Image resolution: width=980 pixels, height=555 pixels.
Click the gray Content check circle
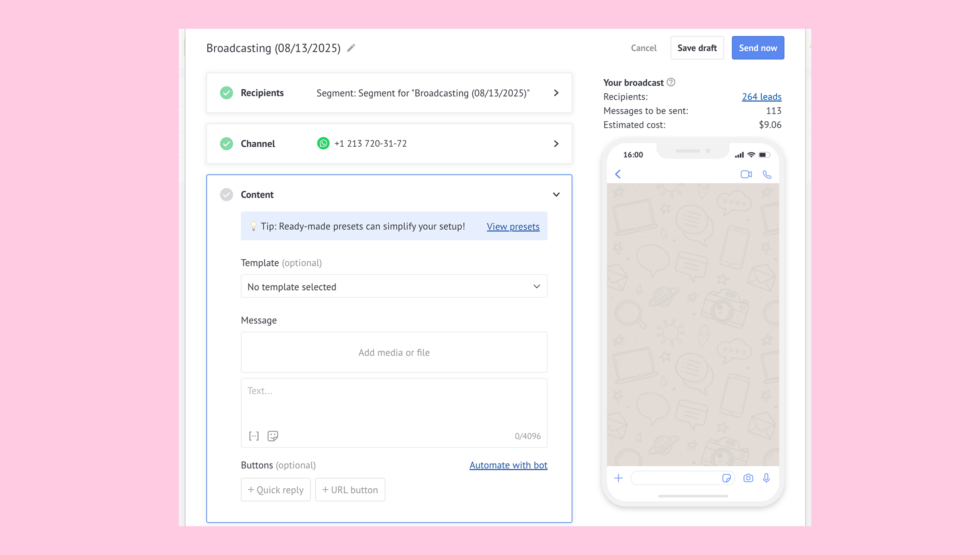point(226,194)
